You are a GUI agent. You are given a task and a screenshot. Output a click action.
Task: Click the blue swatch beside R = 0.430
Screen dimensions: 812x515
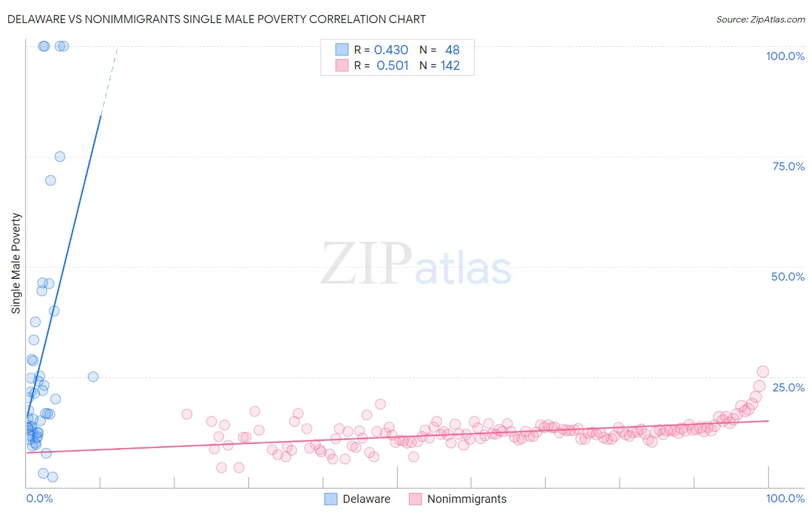click(x=342, y=50)
